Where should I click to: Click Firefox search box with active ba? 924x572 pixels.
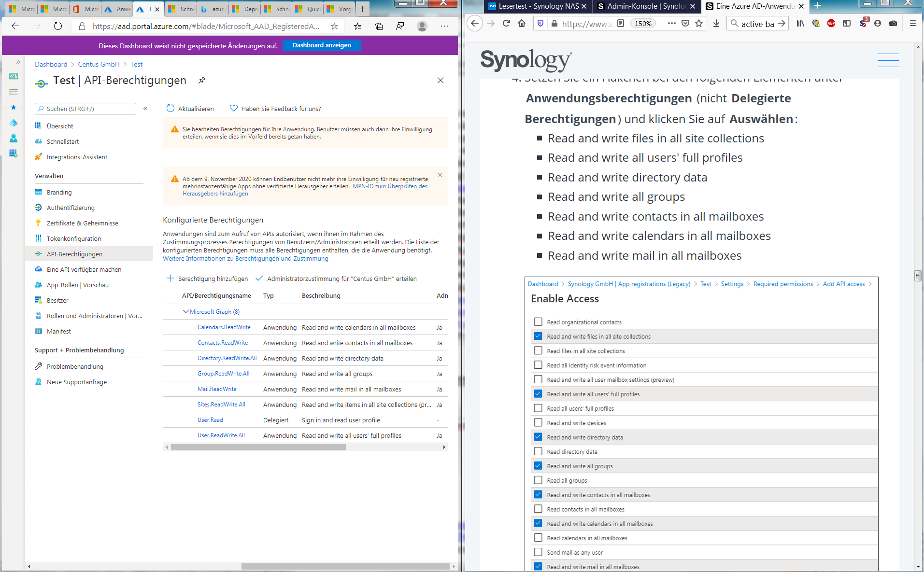pos(757,24)
